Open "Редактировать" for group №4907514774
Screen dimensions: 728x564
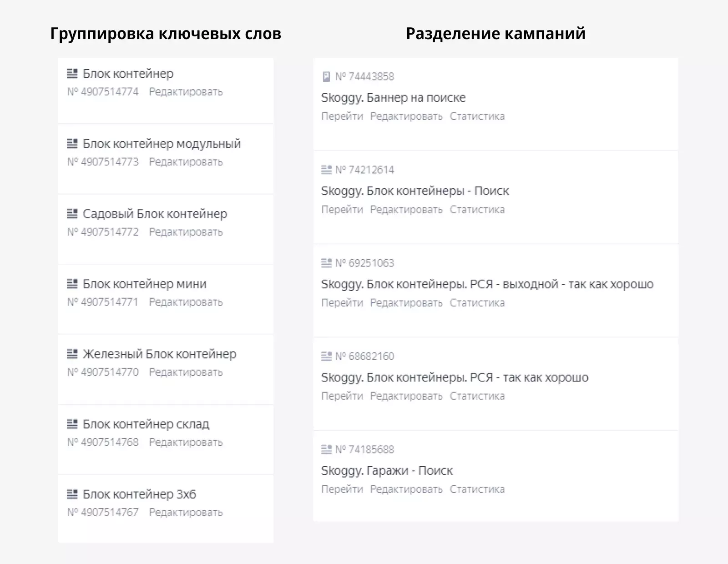185,91
